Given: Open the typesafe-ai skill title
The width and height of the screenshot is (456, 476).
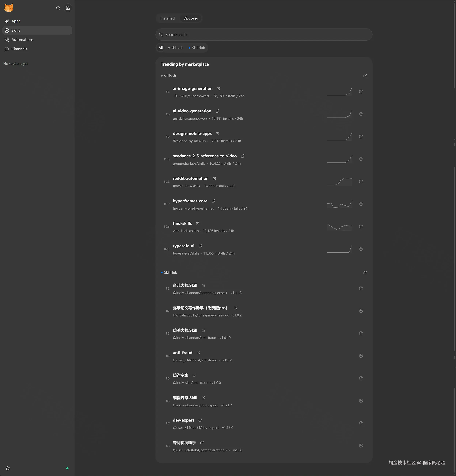Looking at the screenshot, I should point(184,246).
